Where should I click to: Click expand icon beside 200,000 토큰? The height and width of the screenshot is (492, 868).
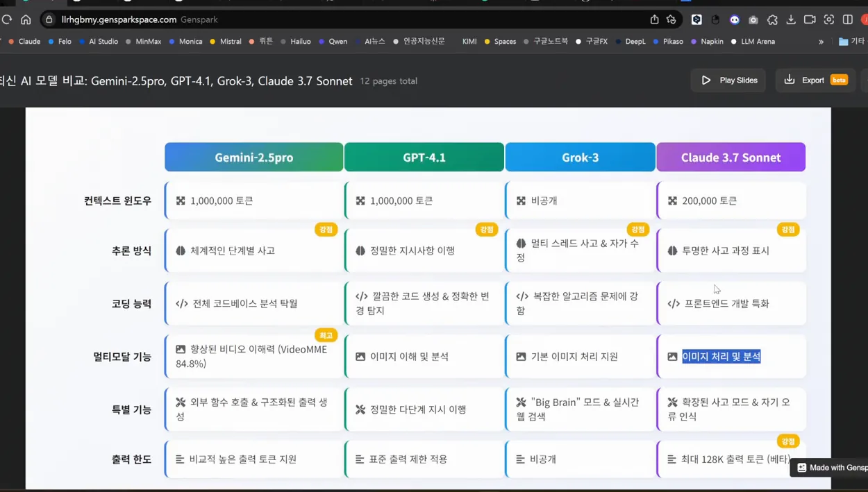(x=672, y=201)
